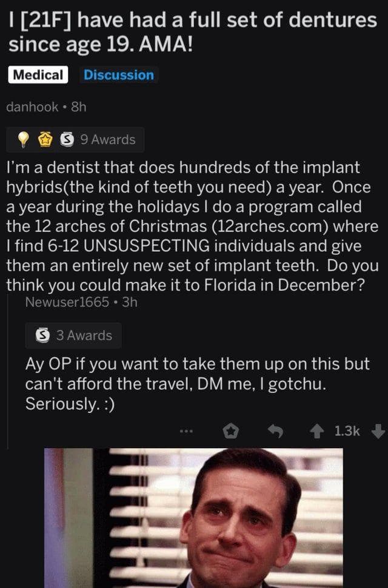Screen dimensions: 388x588
Task: Show the 3 Awards list
Action: 84,335
